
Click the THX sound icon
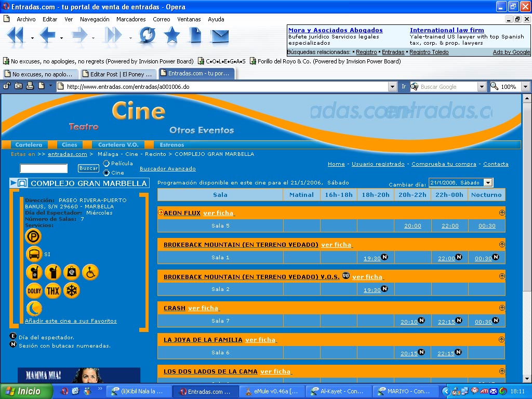pos(53,291)
